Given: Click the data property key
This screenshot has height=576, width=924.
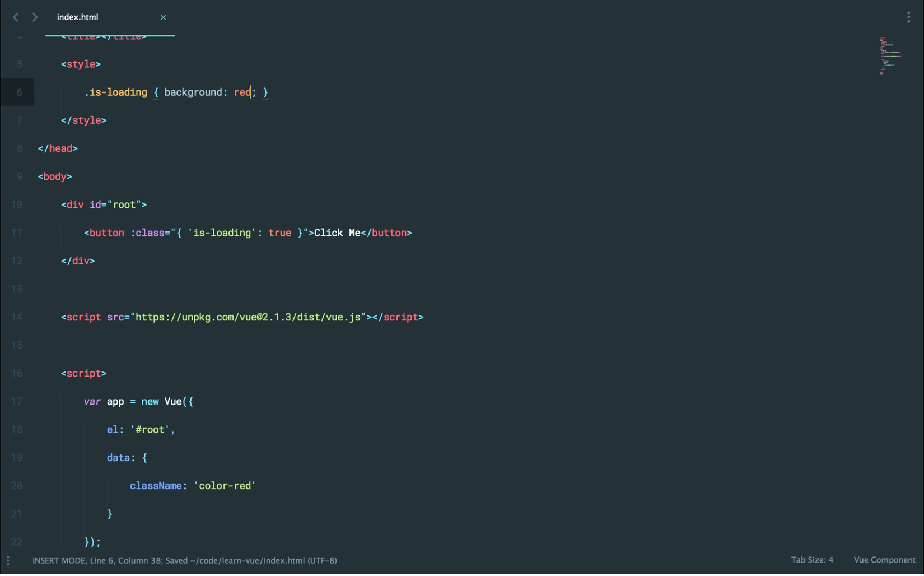Looking at the screenshot, I should point(119,457).
